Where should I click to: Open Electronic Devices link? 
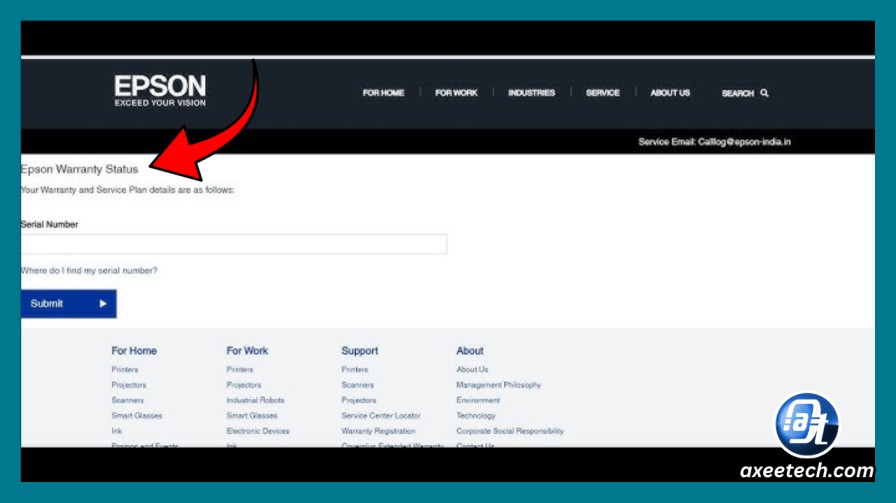pos(258,432)
